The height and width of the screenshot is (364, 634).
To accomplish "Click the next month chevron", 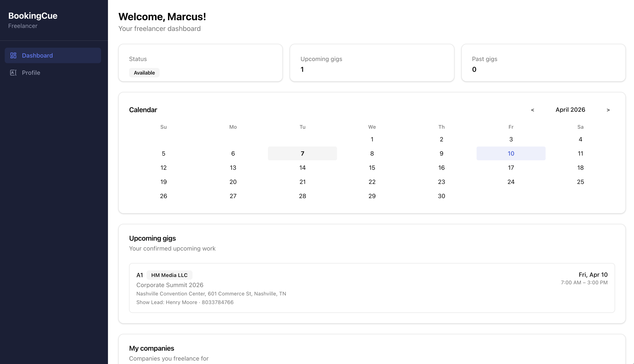I will point(608,110).
